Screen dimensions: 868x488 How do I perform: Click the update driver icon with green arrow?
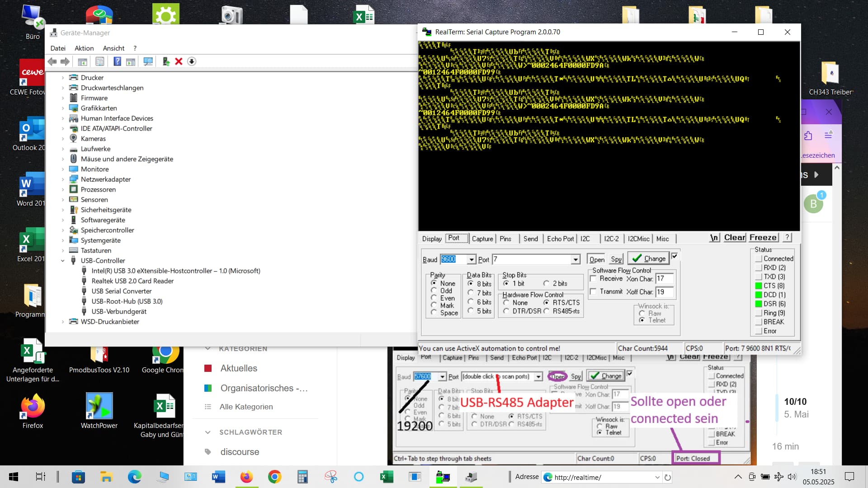coord(166,61)
